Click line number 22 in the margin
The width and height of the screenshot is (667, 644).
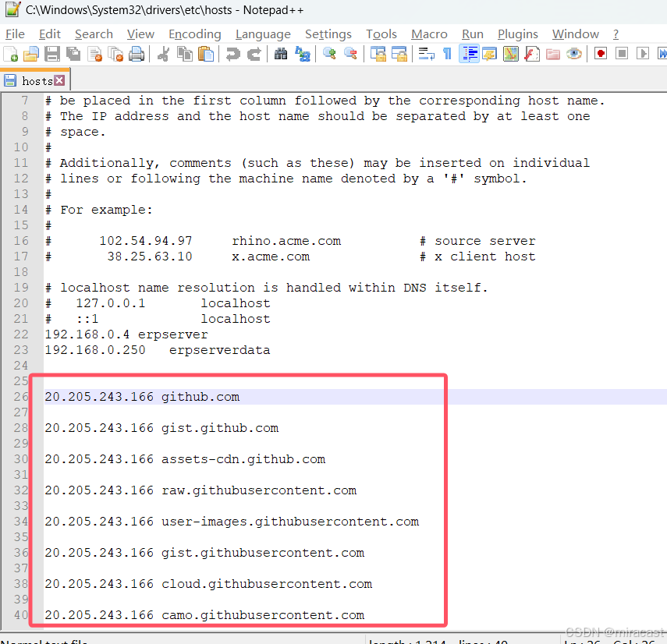pyautogui.click(x=21, y=334)
